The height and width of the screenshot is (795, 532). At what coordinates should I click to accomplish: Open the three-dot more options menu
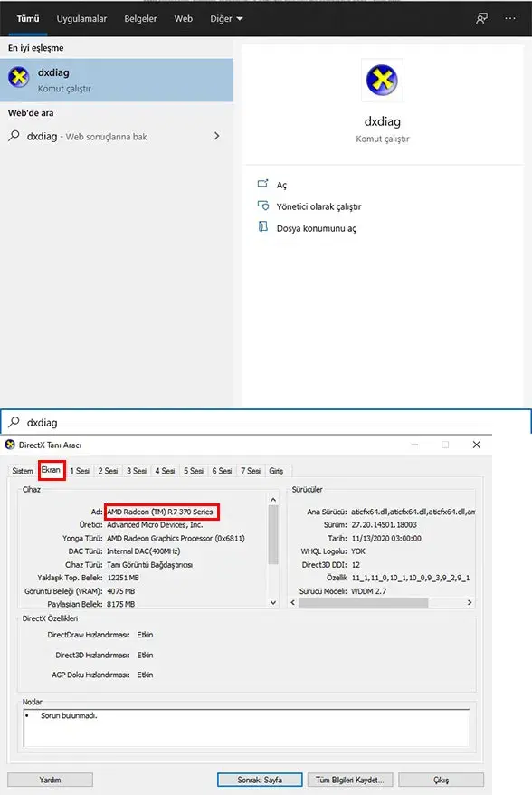pos(510,18)
